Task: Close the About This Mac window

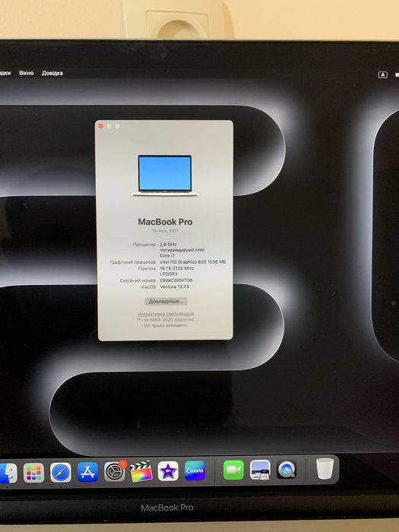Action: (101, 126)
